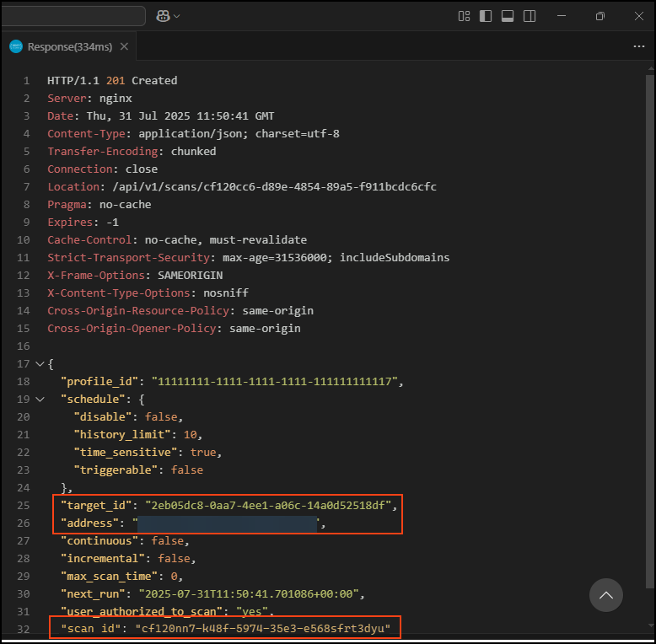Click the 'Pragma' header name
The height and width of the screenshot is (644, 656).
click(x=67, y=205)
